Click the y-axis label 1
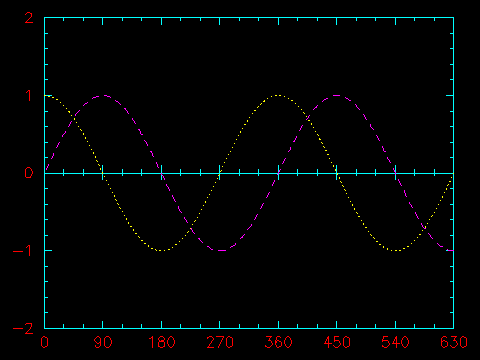480x360 pixels. (x=29, y=96)
